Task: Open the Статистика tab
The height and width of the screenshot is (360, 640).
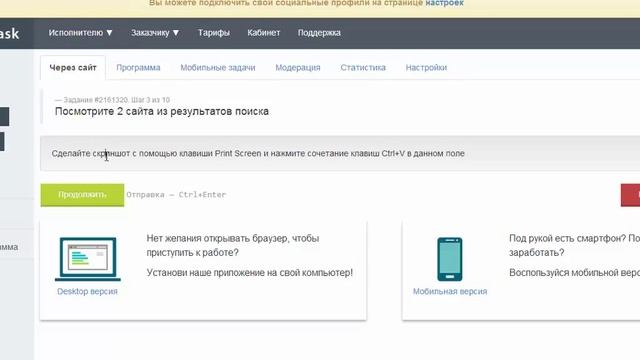Action: tap(363, 68)
